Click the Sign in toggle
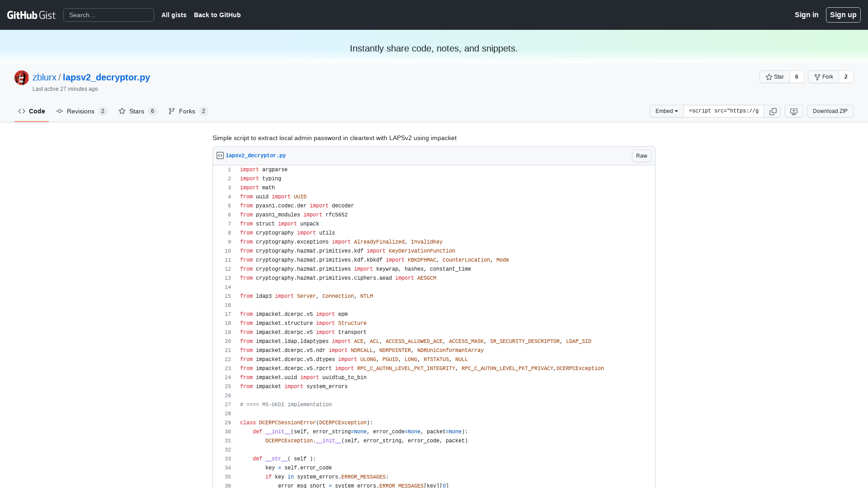Image resolution: width=868 pixels, height=488 pixels. (x=807, y=14)
